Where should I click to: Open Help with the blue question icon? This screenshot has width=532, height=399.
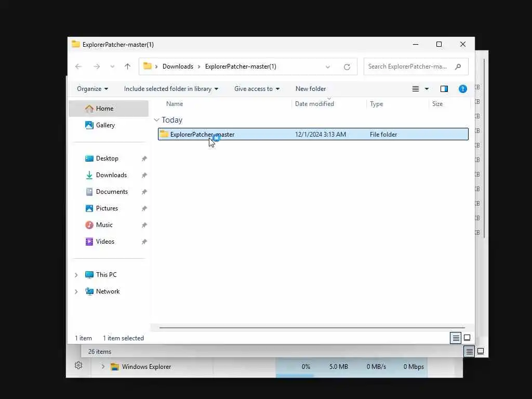(463, 89)
